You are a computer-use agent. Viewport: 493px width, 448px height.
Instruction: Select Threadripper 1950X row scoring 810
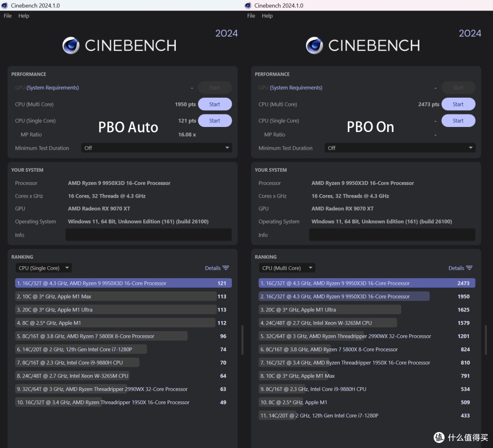pos(367,363)
